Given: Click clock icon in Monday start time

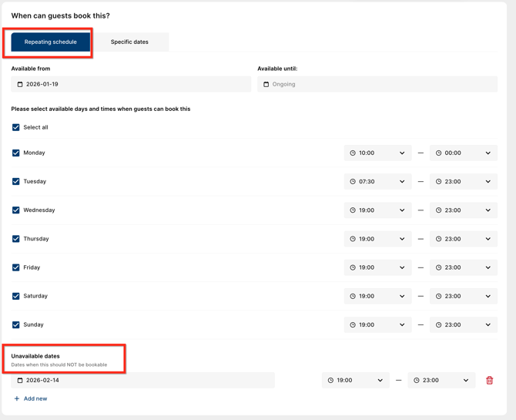Looking at the screenshot, I should [x=353, y=153].
